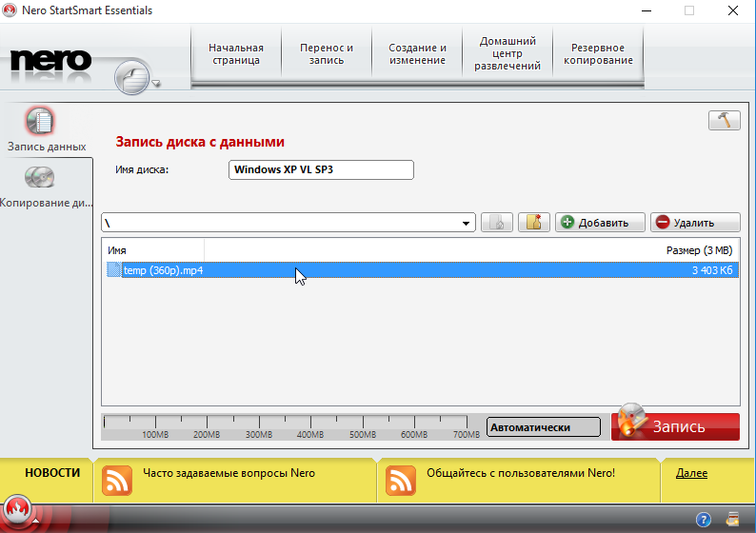Minimize the Nero StartSmart window
Viewport: 756px width, 533px height.
647,10
